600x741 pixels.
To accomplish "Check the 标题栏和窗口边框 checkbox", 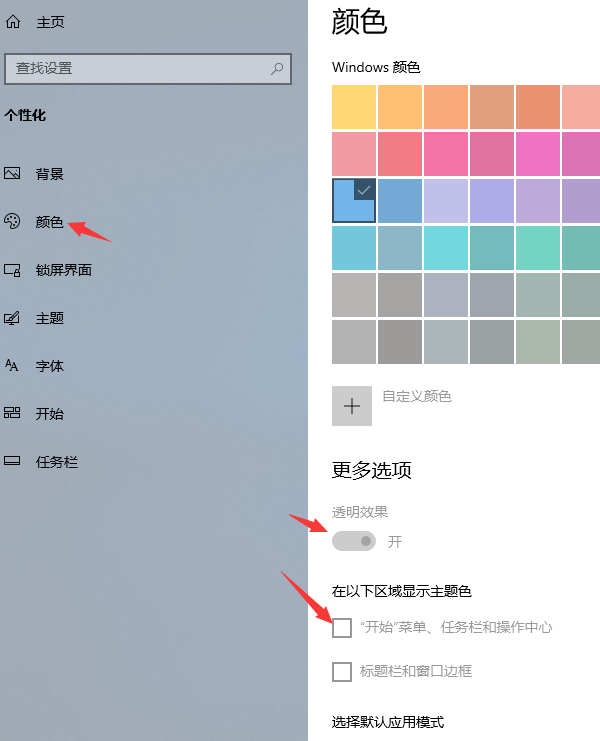I will (342, 671).
